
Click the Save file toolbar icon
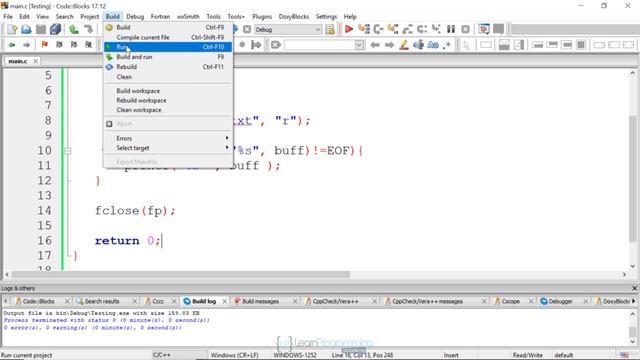(41, 29)
